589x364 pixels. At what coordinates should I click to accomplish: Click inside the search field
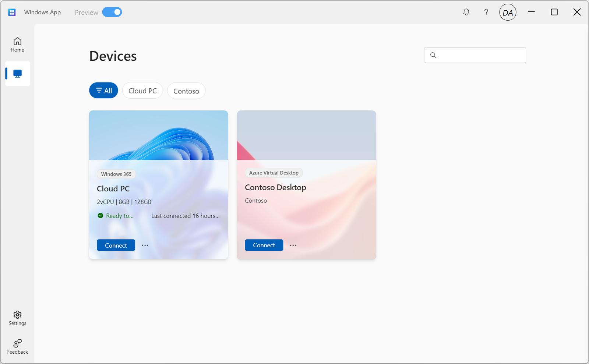point(475,55)
